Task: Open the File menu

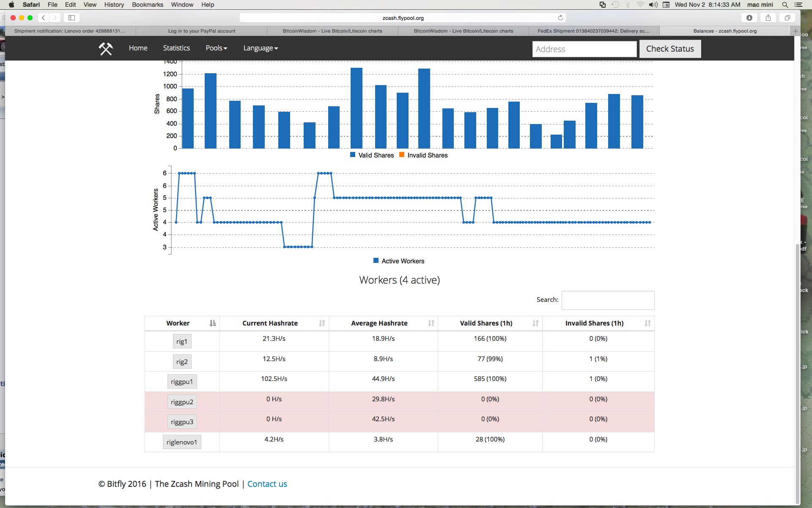Action: click(52, 5)
